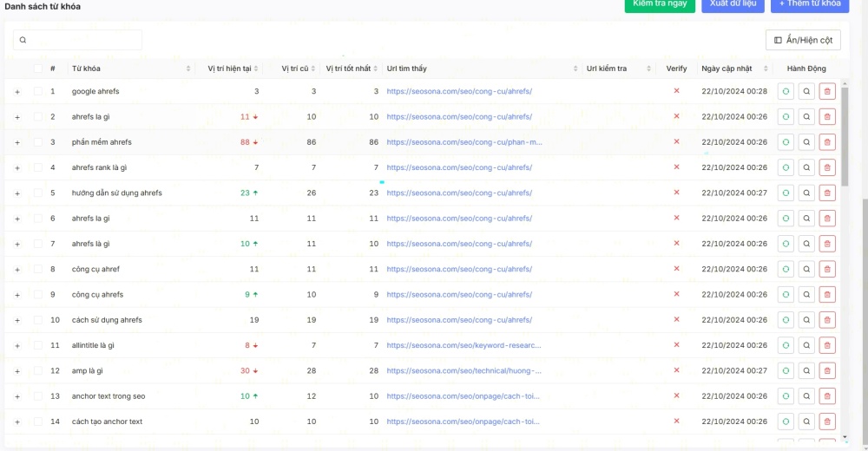
Task: Click search icon in 'công cụ ahref' row
Action: click(x=806, y=269)
